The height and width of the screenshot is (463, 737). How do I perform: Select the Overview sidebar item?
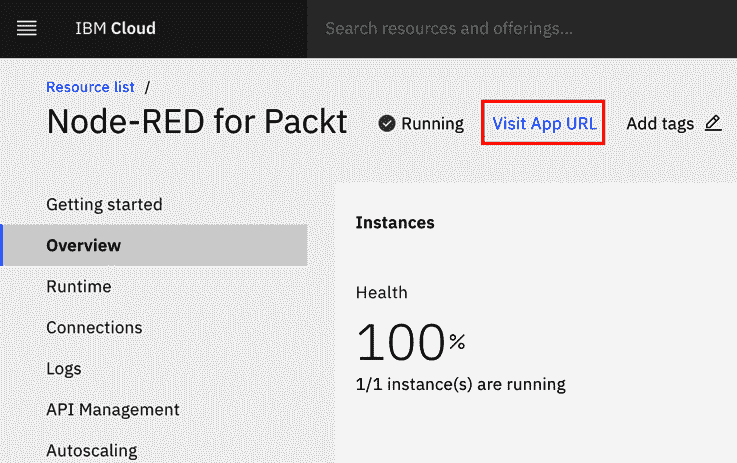(x=155, y=245)
